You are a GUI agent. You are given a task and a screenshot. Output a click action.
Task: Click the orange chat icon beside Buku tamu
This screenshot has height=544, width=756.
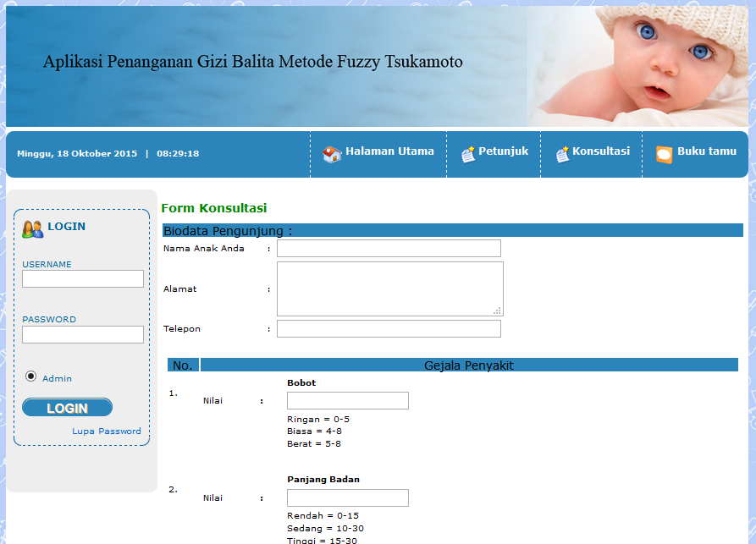click(664, 155)
